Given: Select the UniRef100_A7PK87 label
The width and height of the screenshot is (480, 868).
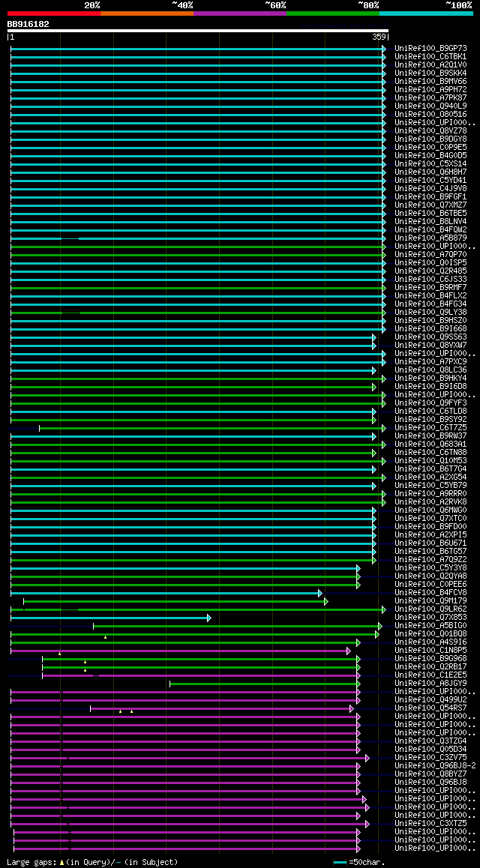Looking at the screenshot, I should click(430, 98).
